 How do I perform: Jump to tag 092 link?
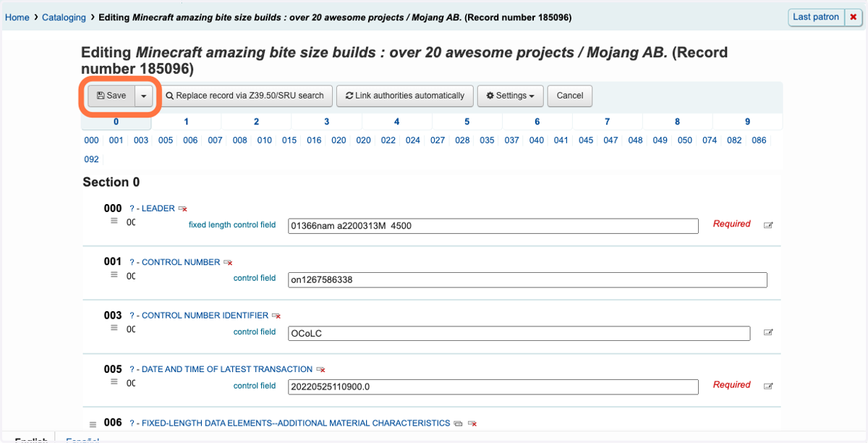(x=92, y=159)
